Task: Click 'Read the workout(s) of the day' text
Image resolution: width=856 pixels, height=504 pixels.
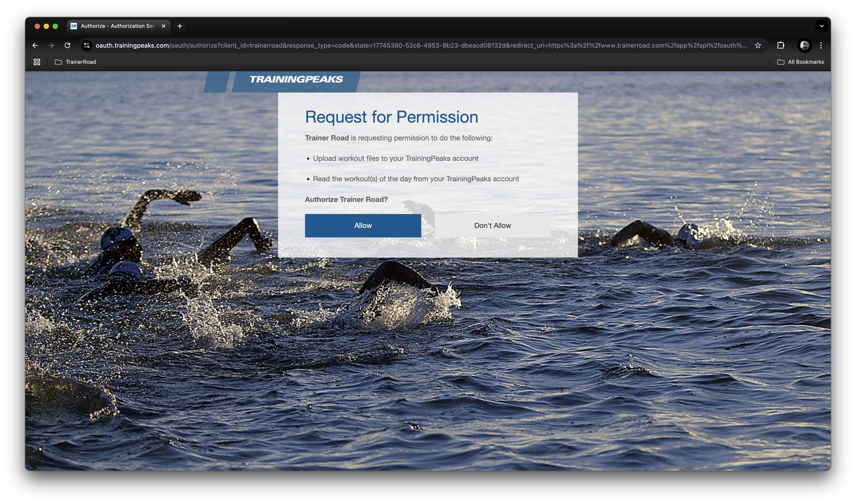Action: (416, 179)
